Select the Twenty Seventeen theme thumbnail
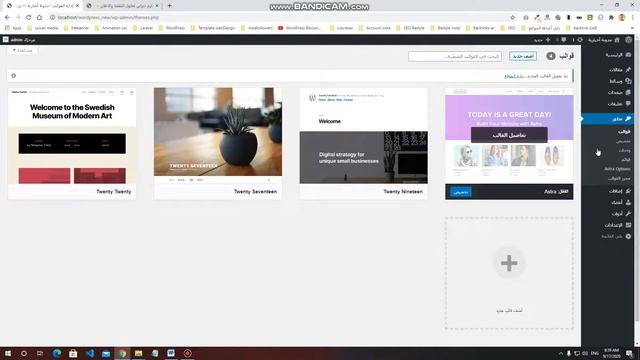 (218, 136)
